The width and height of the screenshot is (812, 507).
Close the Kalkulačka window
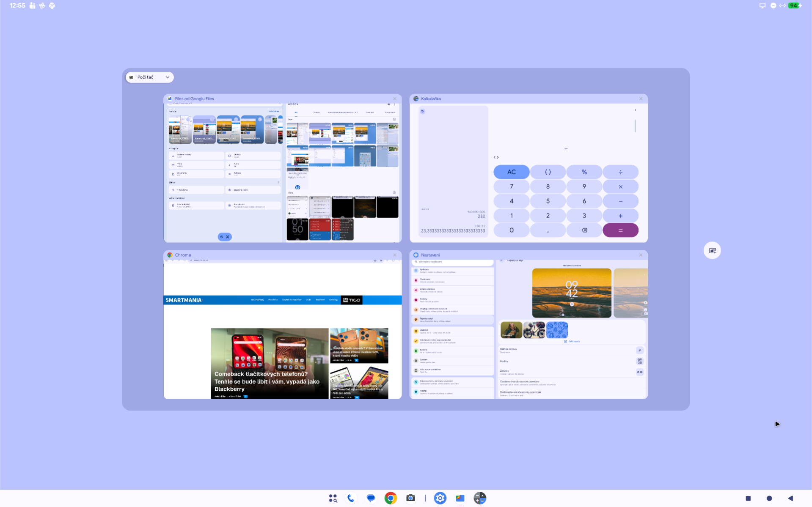tap(641, 99)
